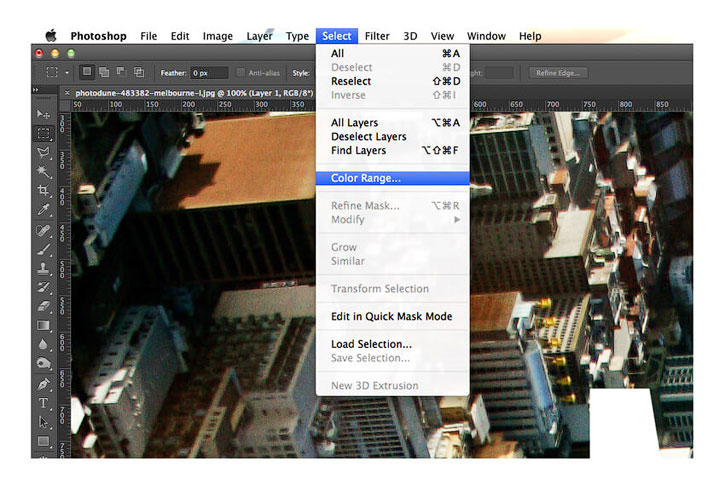Expand toolbox panel with double-arrow icon

pos(36,90)
